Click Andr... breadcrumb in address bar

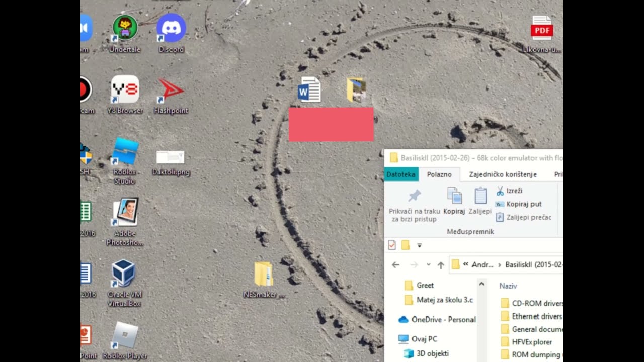point(482,264)
